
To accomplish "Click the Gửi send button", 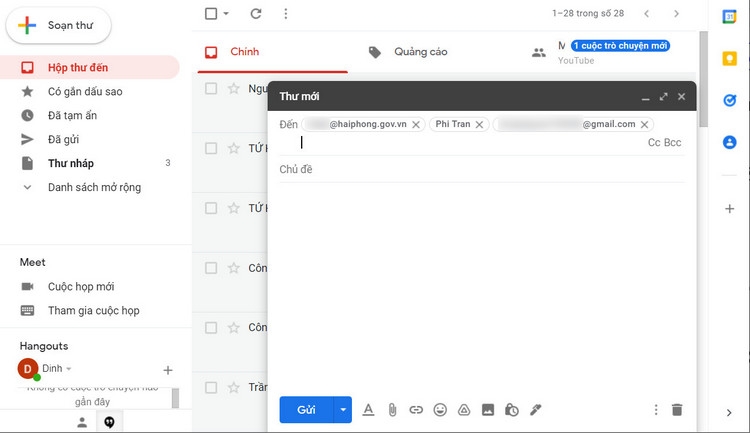I will pyautogui.click(x=306, y=410).
